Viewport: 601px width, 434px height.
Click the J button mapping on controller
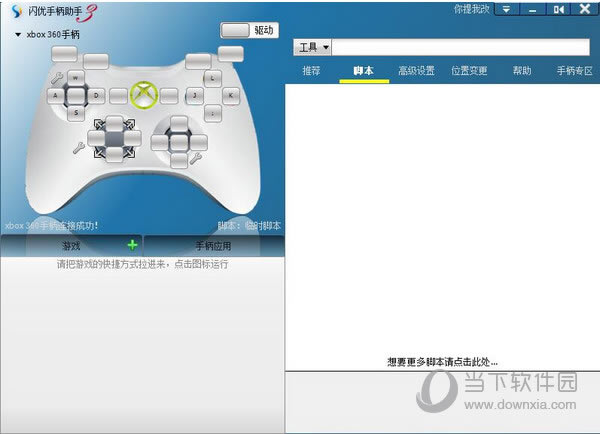click(x=193, y=96)
